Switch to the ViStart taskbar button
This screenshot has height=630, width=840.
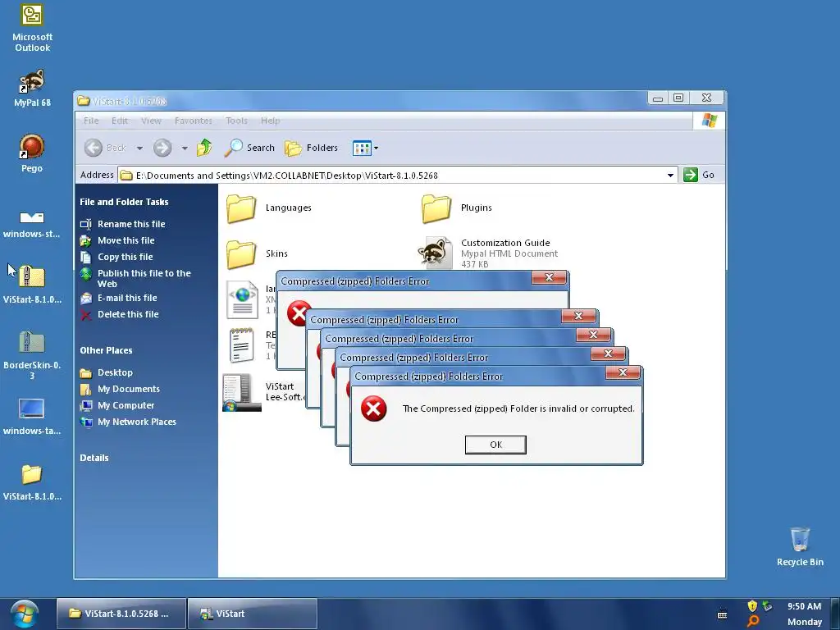[x=253, y=614]
